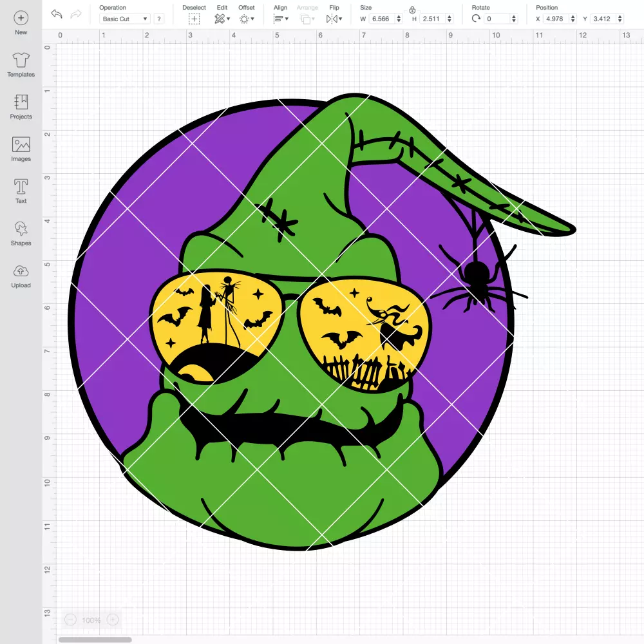Toggle the aspect ratio lock icon
This screenshot has height=644, width=644.
pos(412,10)
